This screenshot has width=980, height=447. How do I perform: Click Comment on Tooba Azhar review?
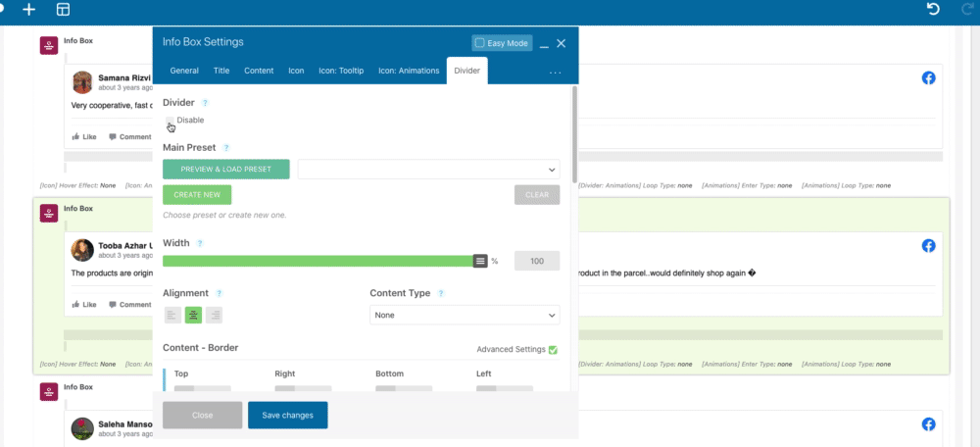[130, 305]
